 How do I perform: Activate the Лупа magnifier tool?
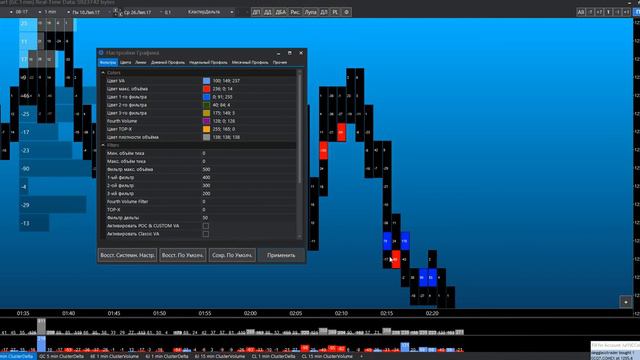point(310,12)
